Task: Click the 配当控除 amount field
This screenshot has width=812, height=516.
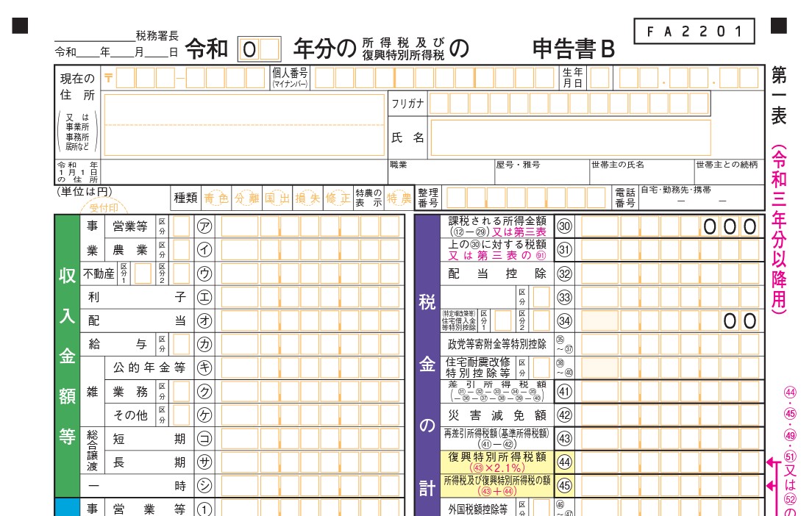Action: 669,273
